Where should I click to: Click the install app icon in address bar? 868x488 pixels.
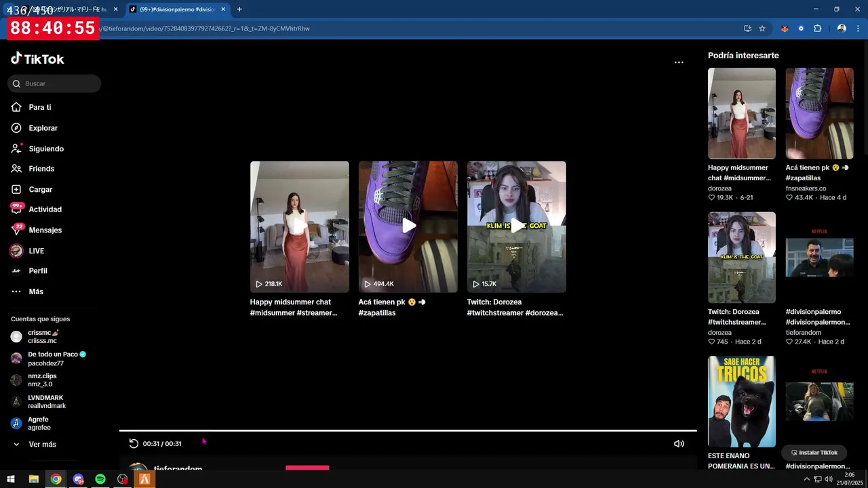tap(747, 28)
